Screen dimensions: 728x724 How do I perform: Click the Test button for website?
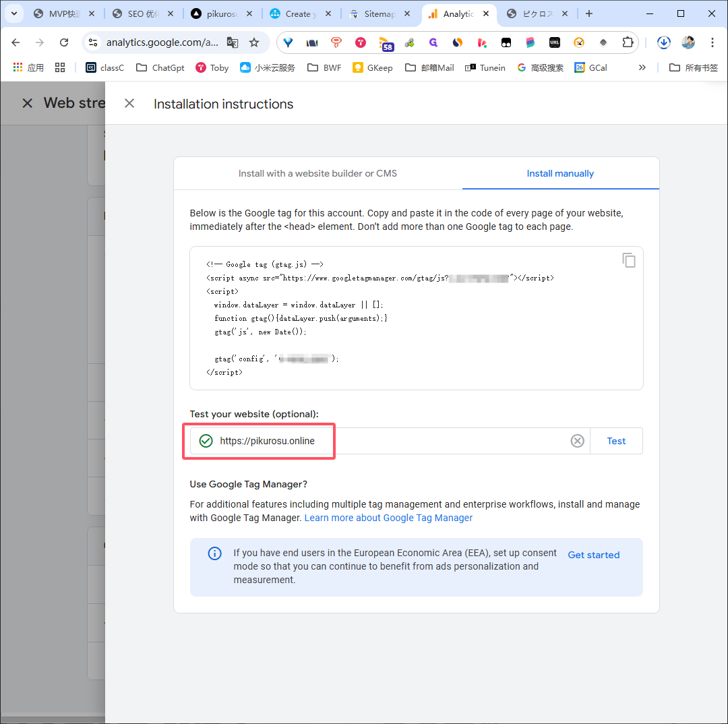point(616,441)
